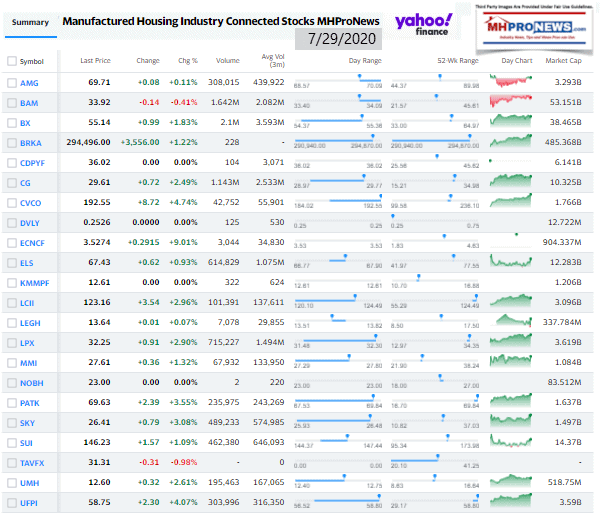The height and width of the screenshot is (517, 602).
Task: Toggle the select-all checkbox beside Symbol header
Action: [11, 61]
